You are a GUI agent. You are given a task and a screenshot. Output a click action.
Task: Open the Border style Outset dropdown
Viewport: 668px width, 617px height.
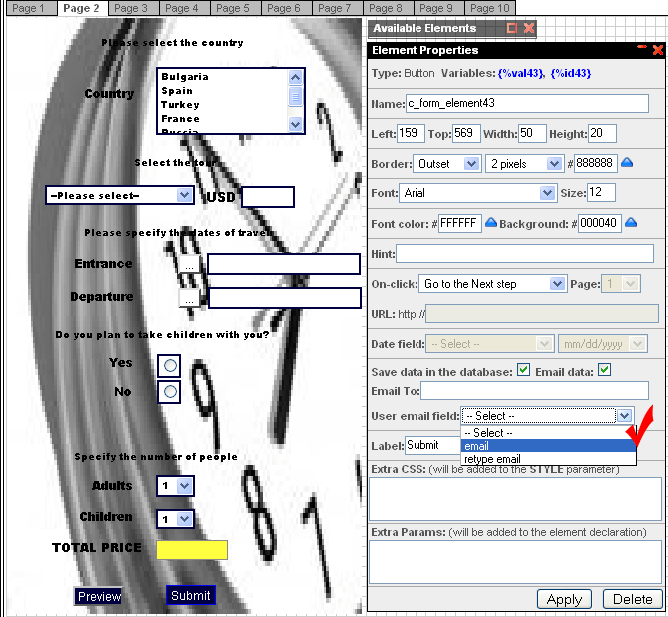pyautogui.click(x=447, y=164)
